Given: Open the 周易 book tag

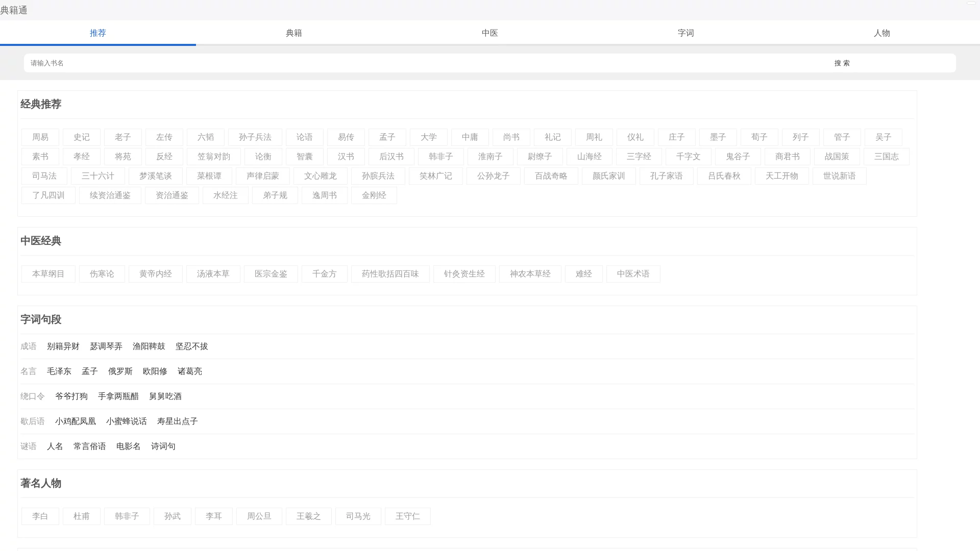Looking at the screenshot, I should tap(40, 137).
